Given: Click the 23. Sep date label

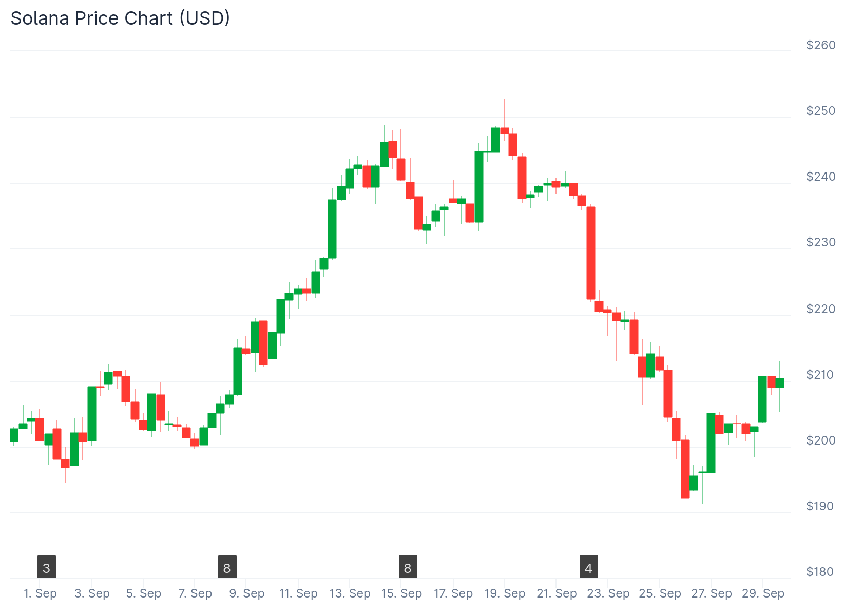Looking at the screenshot, I should pyautogui.click(x=608, y=593).
